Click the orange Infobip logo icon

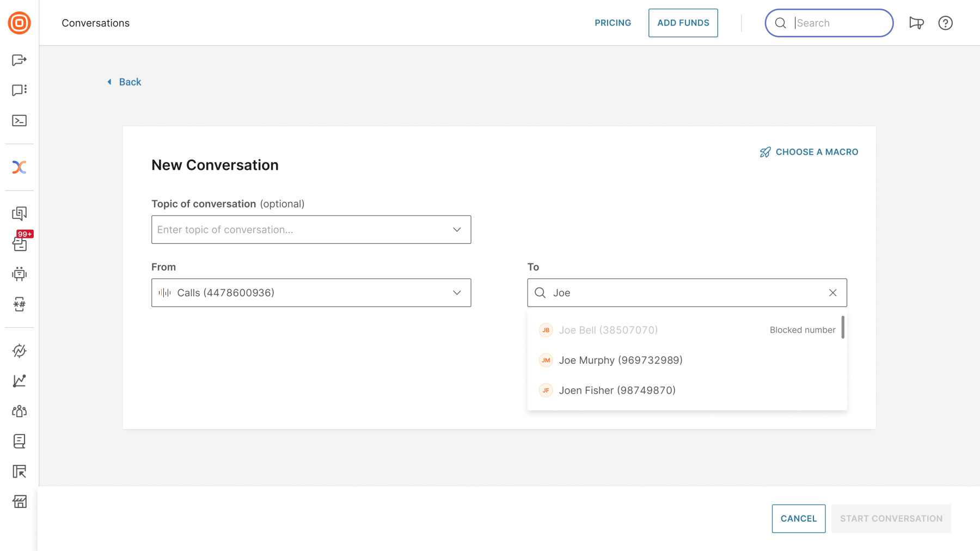coord(19,23)
